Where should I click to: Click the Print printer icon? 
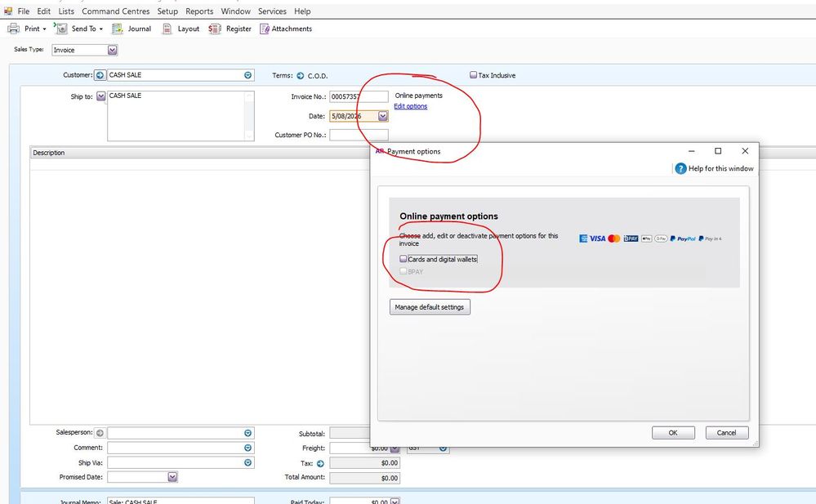pyautogui.click(x=14, y=29)
